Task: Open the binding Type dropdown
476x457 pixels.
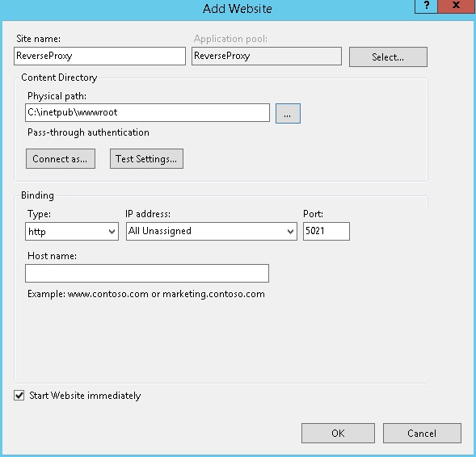Action: (72, 232)
